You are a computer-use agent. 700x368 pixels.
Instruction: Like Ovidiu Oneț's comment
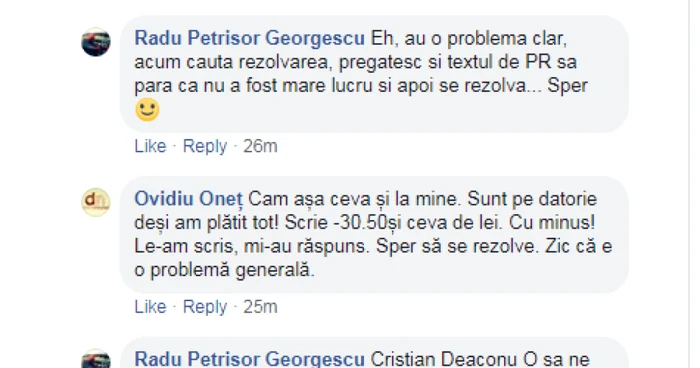pyautogui.click(x=150, y=307)
